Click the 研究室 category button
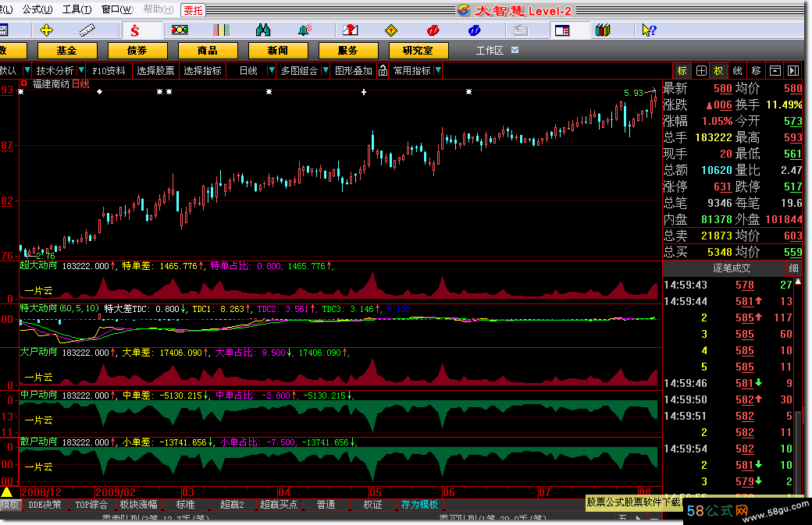Viewport: 812px width, 525px height. (418, 51)
